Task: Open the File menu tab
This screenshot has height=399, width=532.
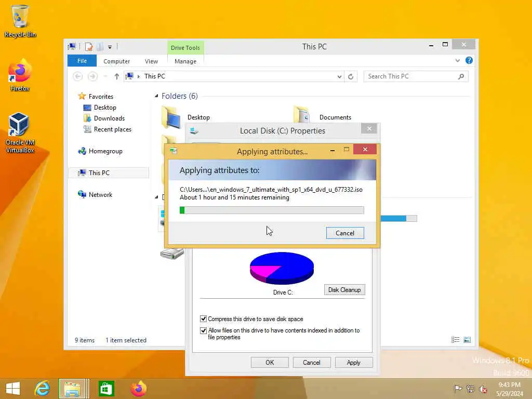Action: pyautogui.click(x=82, y=61)
